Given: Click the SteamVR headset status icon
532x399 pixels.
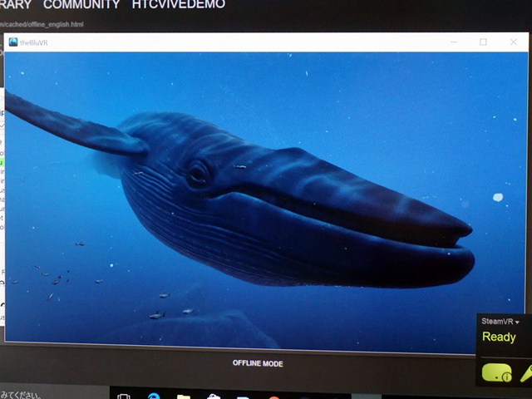Looking at the screenshot, I should (497, 372).
